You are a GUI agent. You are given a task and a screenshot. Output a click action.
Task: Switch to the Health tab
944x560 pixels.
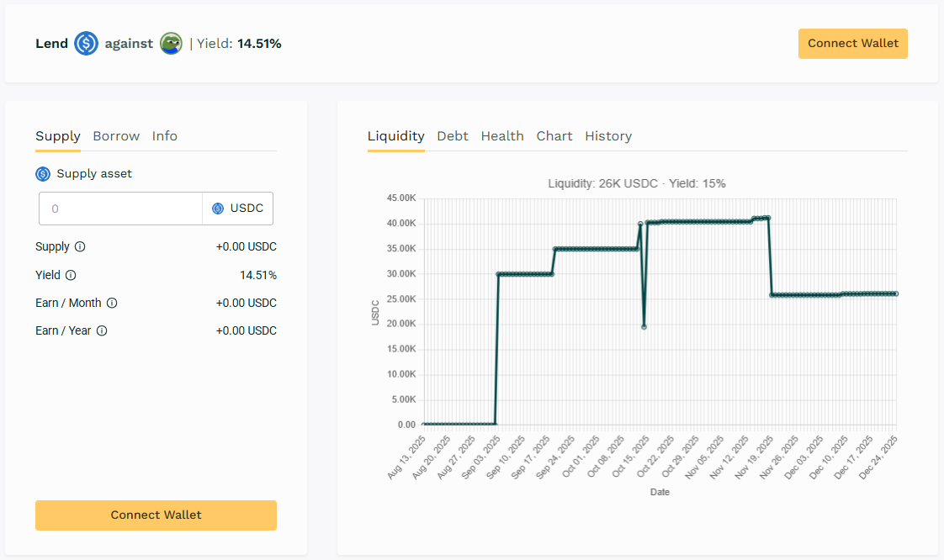tap(502, 136)
